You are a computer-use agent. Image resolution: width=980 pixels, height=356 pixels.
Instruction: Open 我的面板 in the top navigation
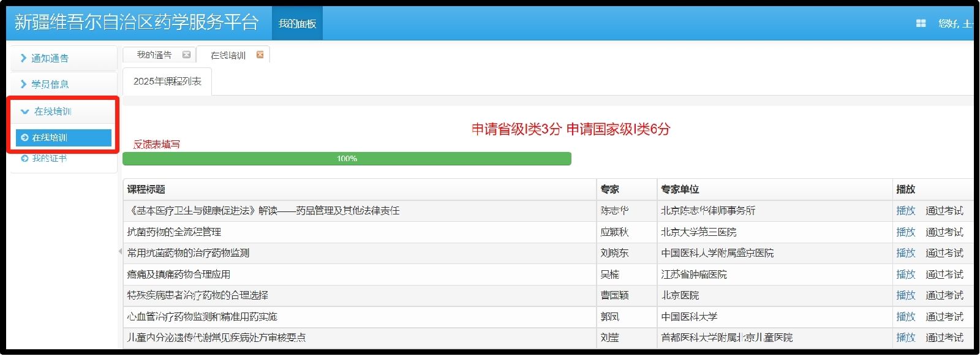point(297,23)
